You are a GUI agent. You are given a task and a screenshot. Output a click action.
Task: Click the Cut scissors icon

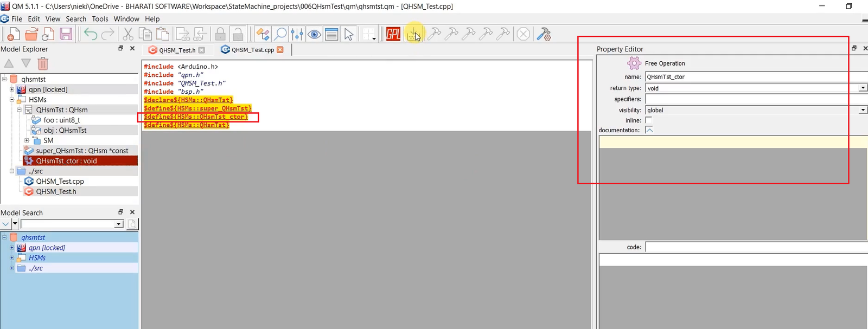tap(128, 34)
